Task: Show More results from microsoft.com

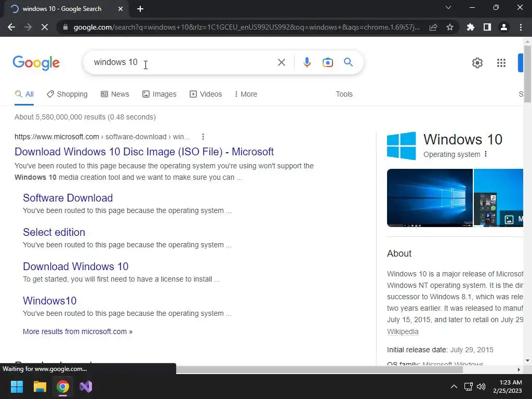Action: [x=78, y=331]
